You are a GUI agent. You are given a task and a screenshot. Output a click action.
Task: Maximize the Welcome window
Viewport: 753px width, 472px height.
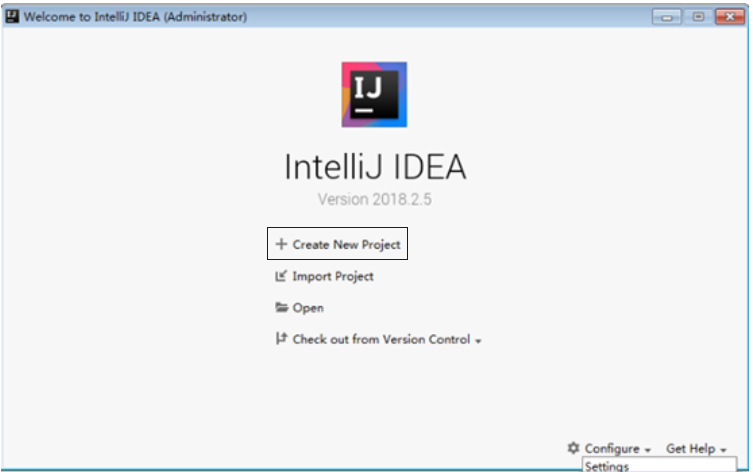[698, 17]
